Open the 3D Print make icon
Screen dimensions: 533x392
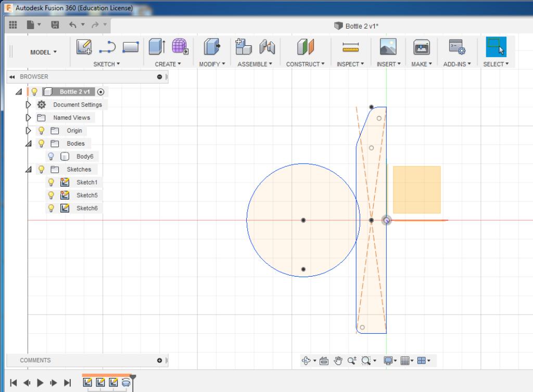click(421, 47)
